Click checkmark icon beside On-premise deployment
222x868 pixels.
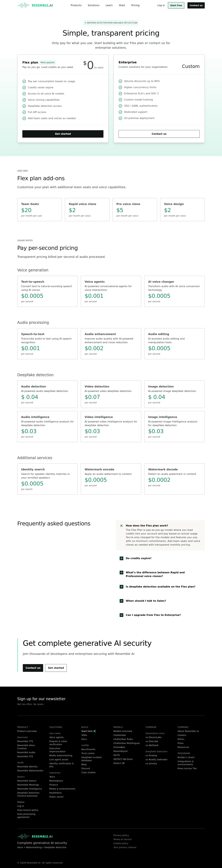(x=120, y=118)
